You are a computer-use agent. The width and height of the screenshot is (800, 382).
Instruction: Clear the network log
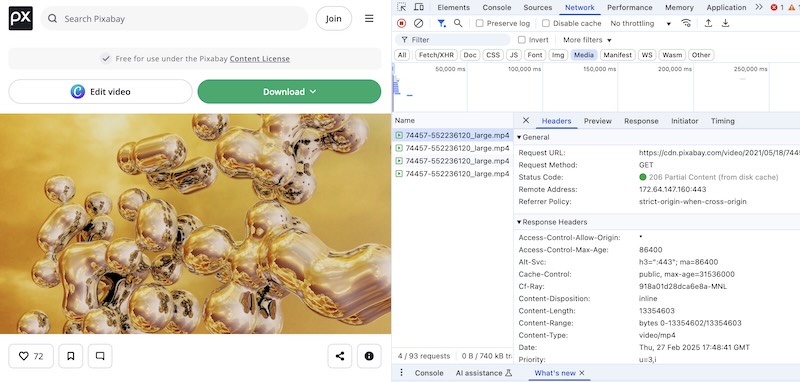(418, 23)
